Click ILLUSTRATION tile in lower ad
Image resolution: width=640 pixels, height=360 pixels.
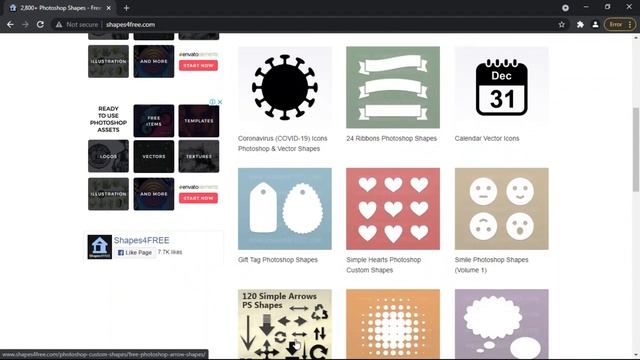(108, 194)
